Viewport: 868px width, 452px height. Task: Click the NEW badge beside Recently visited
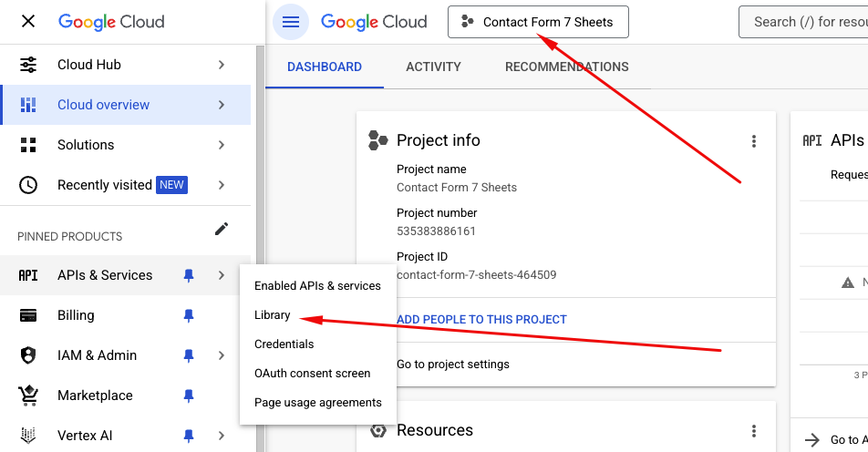point(171,185)
